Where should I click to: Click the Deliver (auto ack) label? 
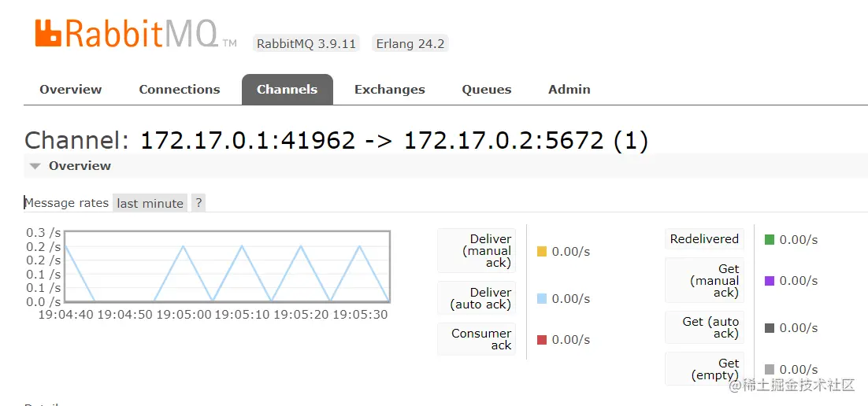(x=477, y=298)
